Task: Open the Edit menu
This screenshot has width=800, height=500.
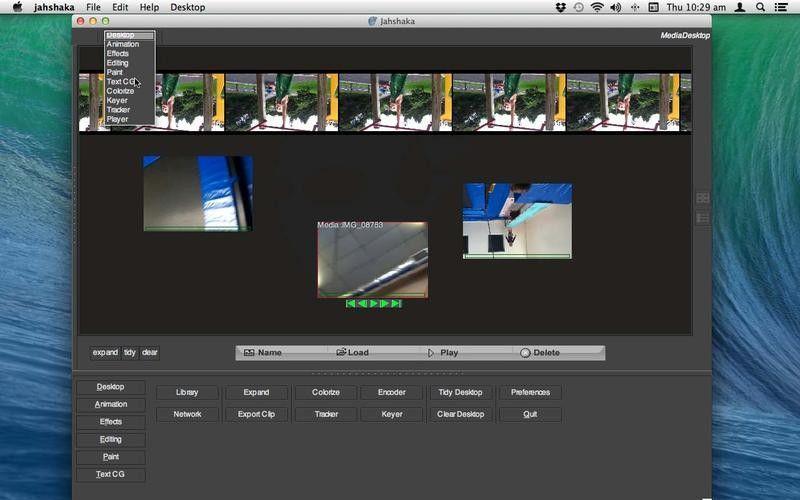Action: tap(120, 7)
